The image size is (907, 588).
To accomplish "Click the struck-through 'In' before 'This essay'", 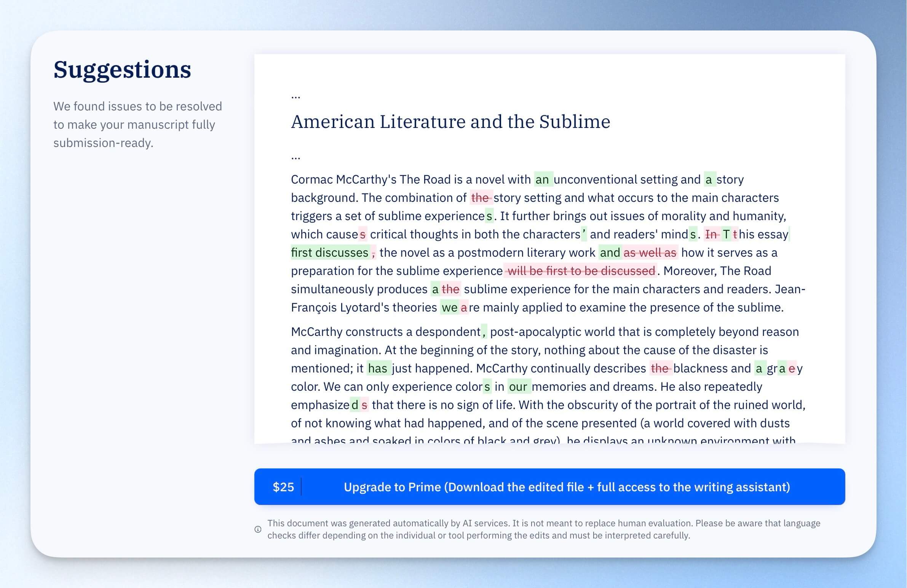I will pyautogui.click(x=711, y=234).
